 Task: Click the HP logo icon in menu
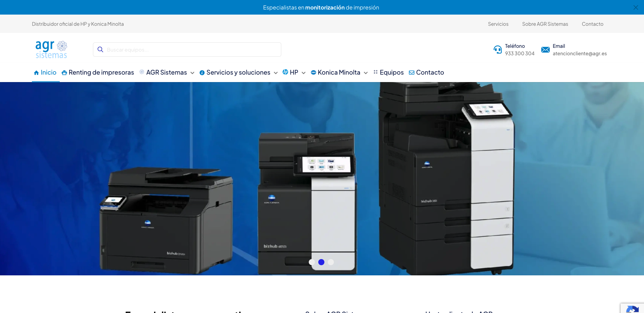(x=285, y=72)
